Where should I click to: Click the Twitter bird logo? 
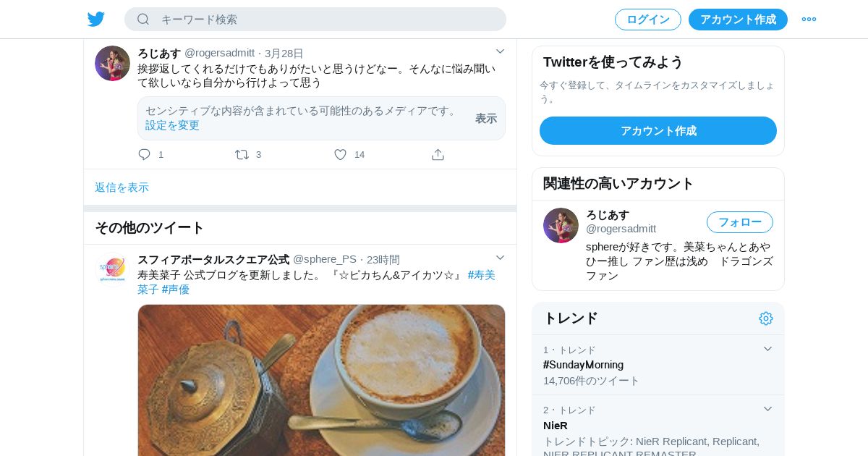[96, 19]
